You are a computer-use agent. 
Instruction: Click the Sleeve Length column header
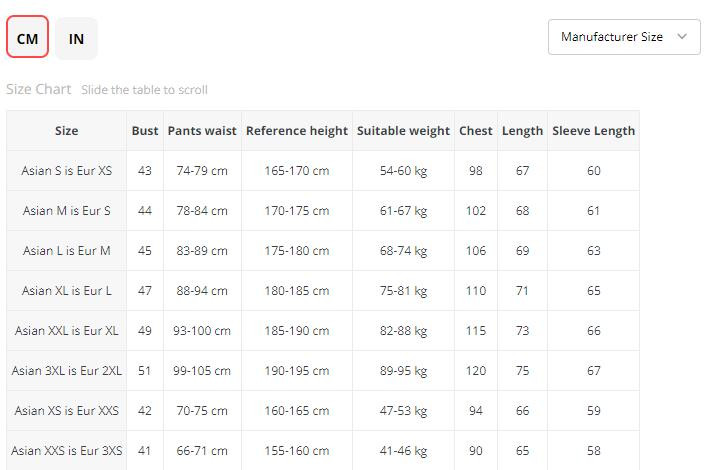593,131
